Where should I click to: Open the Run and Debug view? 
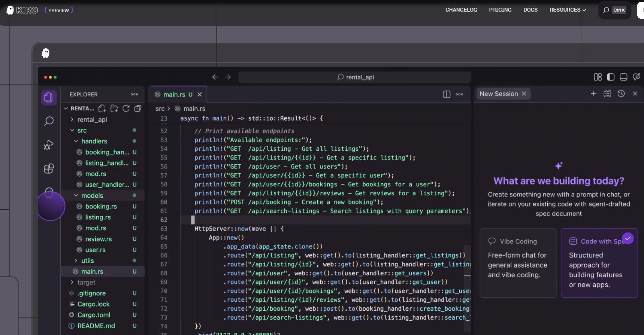click(49, 145)
